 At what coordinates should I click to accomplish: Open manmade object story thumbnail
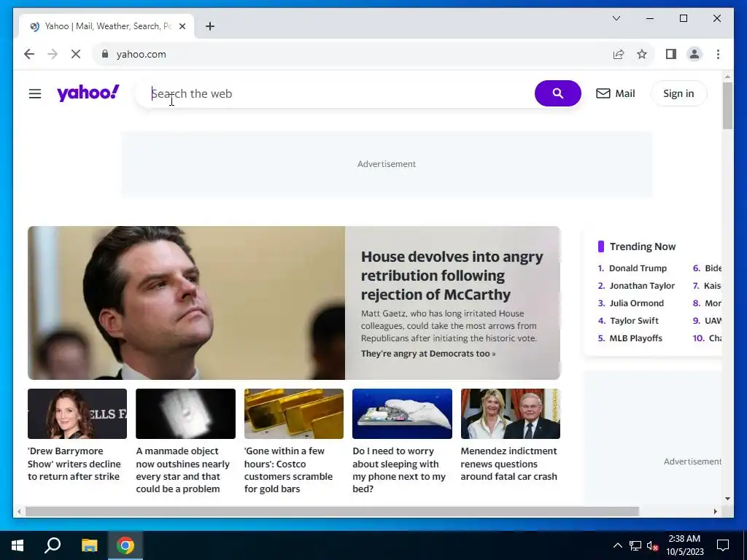[185, 414]
